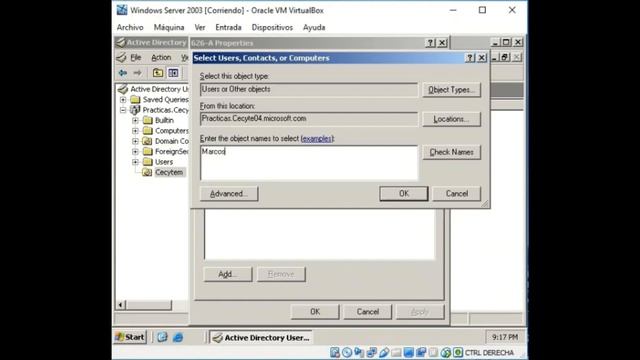Open the File menu in Active Directory console
The image size is (640, 360).
[x=136, y=58]
